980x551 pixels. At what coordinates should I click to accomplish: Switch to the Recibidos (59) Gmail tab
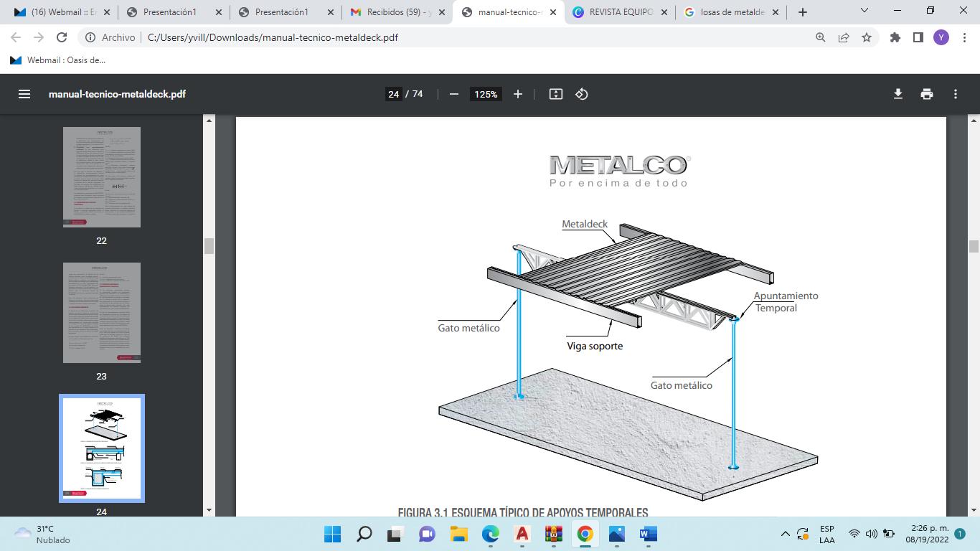coord(397,12)
